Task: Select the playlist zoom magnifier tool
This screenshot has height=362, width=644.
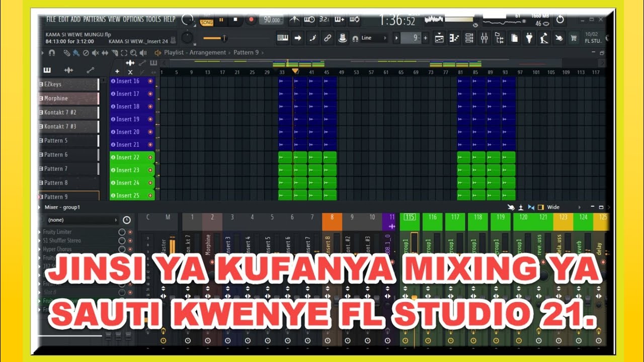Action: coord(133,53)
